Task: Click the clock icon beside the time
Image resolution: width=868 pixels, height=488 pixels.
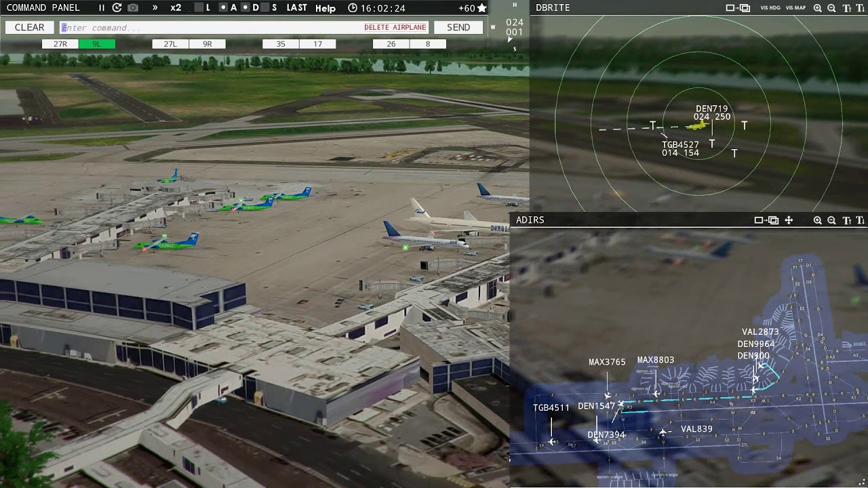Action: (353, 8)
